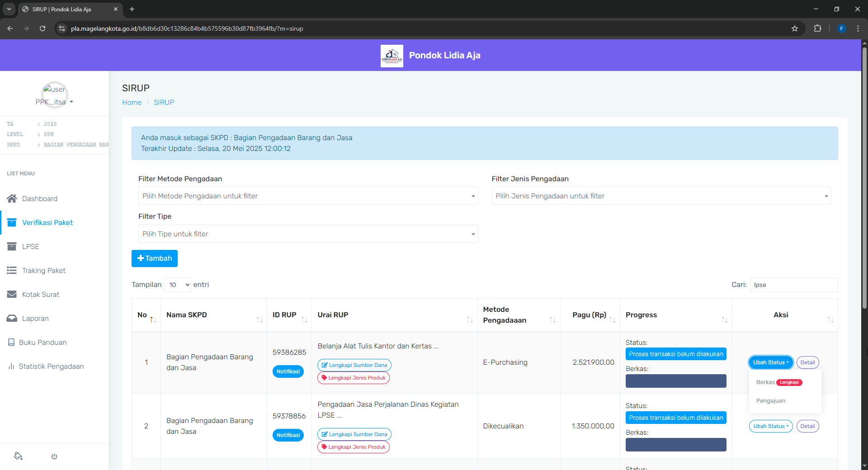
Task: Expand the Filter Tipe dropdown
Action: [x=307, y=234]
